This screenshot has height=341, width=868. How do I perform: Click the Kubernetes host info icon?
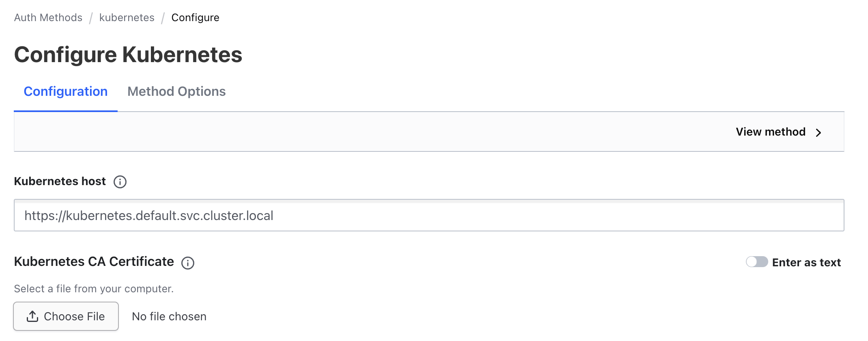click(120, 182)
